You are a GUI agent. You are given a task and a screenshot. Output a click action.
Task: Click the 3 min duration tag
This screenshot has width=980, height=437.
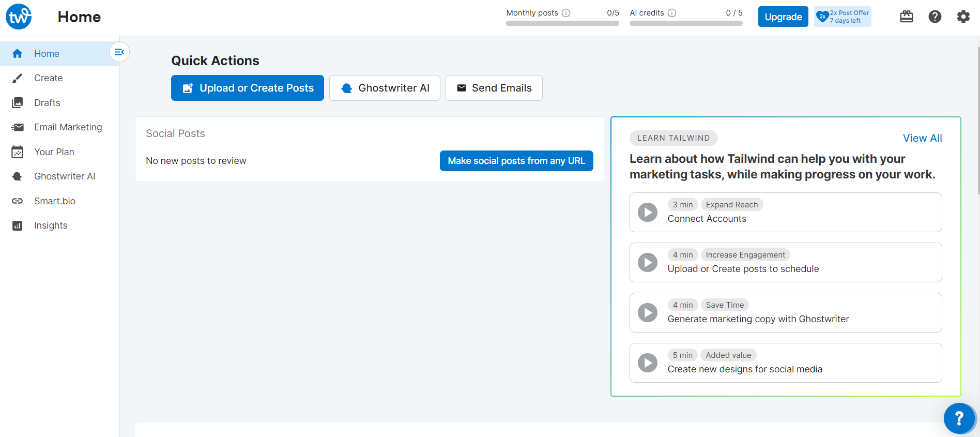coord(683,205)
